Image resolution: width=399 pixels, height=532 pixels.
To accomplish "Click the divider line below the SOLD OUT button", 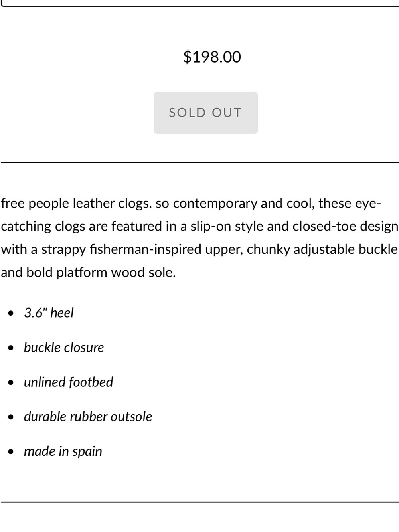I will click(199, 162).
